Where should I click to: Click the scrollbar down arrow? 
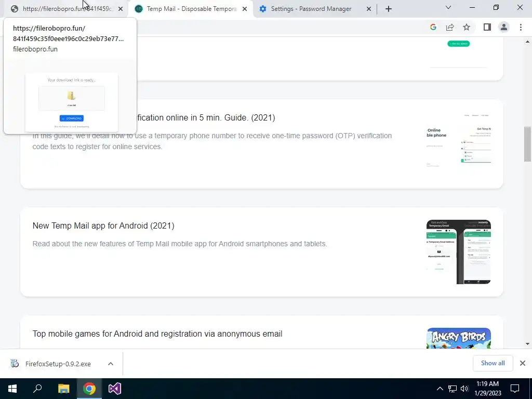(527, 344)
